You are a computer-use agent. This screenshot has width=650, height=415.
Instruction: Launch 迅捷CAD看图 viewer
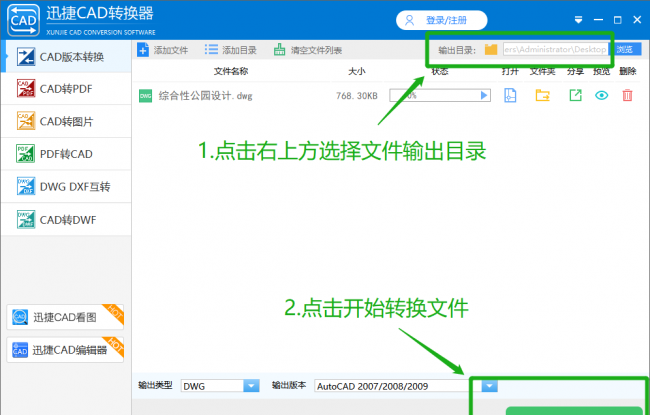(65, 317)
